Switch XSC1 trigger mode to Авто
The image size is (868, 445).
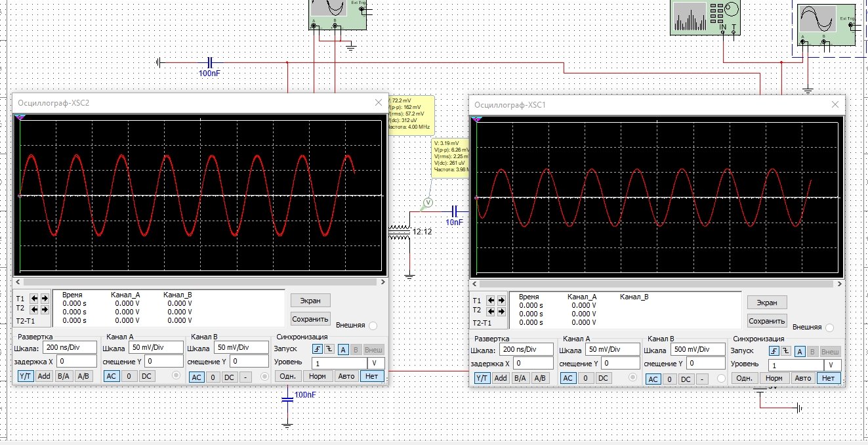click(802, 378)
